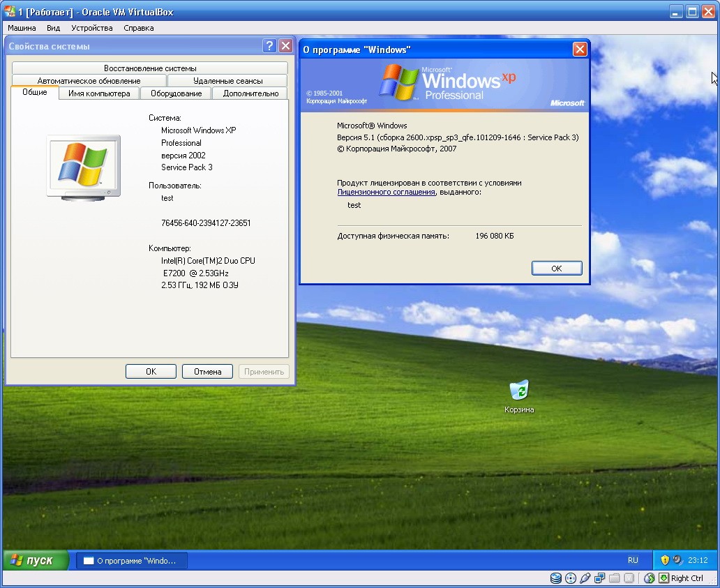Switch to the Оборудование tab
The width and height of the screenshot is (720, 588).
pos(176,93)
